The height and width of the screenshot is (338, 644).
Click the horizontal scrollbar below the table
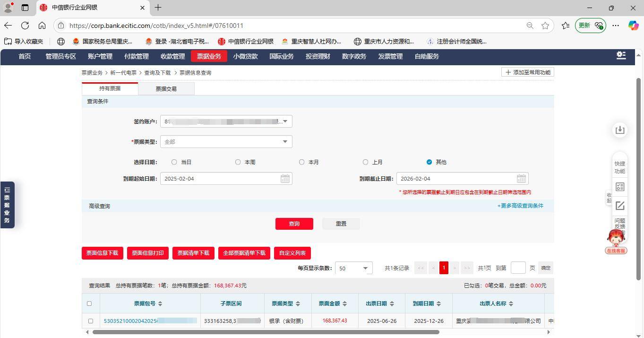pyautogui.click(x=266, y=332)
